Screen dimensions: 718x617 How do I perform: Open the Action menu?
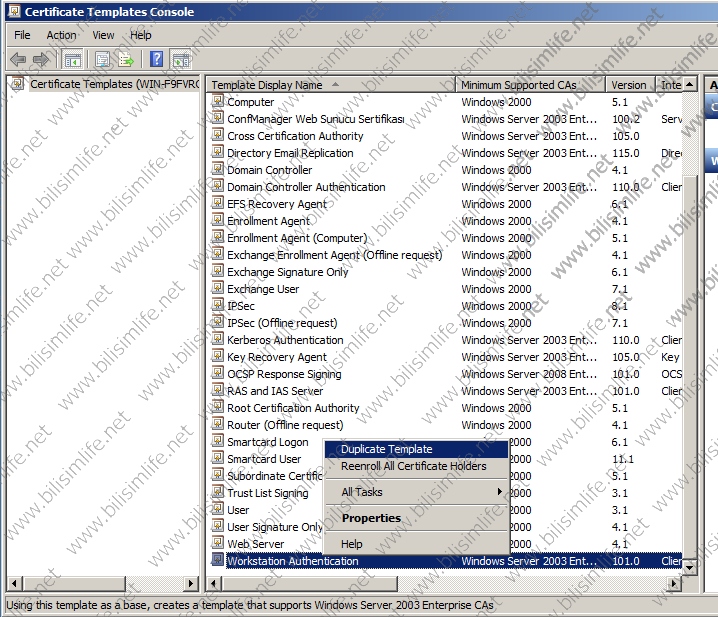point(61,35)
